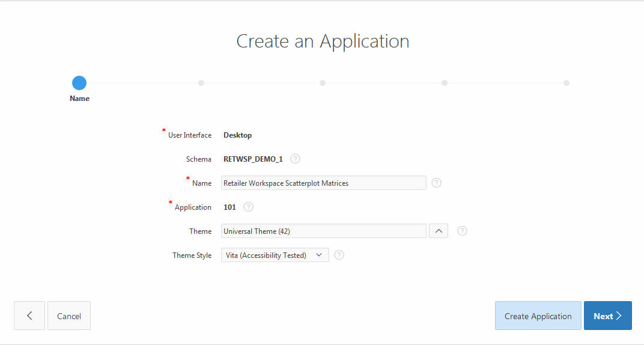Click the Create Application button
Screen dimensions: 644x345
538,316
